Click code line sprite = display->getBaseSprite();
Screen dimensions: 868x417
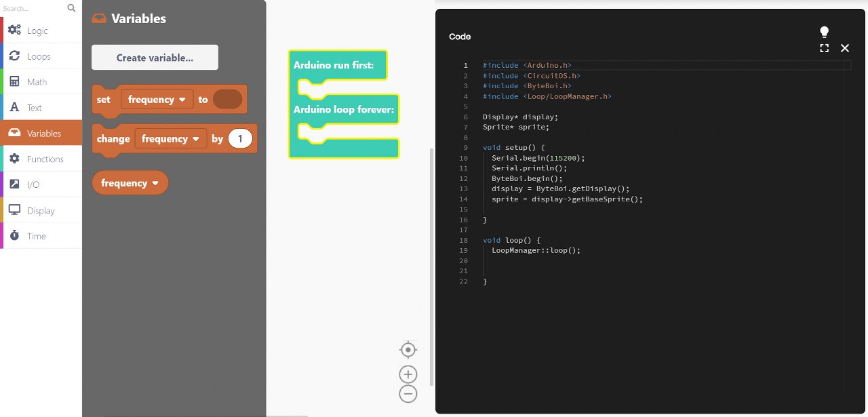point(567,199)
